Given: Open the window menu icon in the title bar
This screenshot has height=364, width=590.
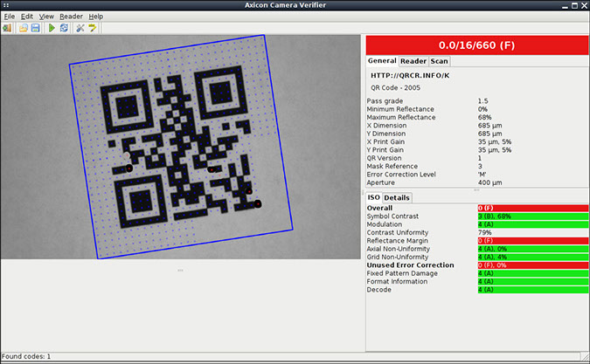Looking at the screenshot, I should coord(5,5).
